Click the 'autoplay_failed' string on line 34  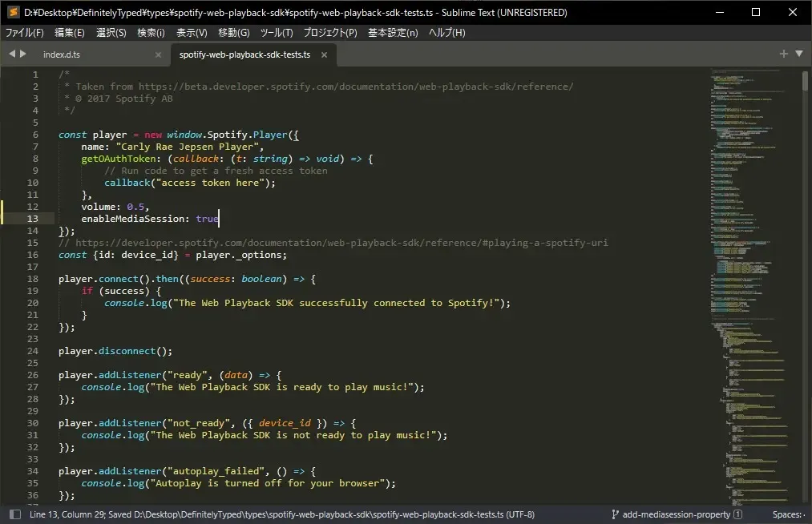point(216,471)
